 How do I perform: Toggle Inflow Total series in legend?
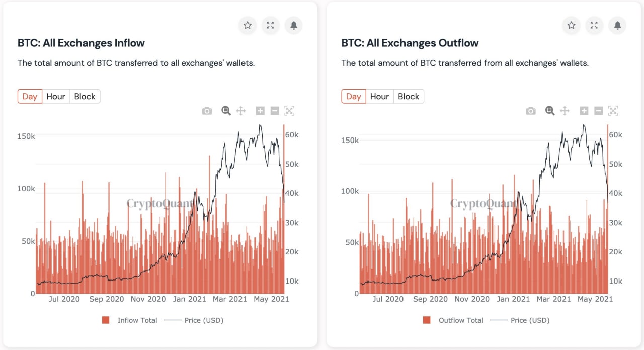pyautogui.click(x=137, y=320)
